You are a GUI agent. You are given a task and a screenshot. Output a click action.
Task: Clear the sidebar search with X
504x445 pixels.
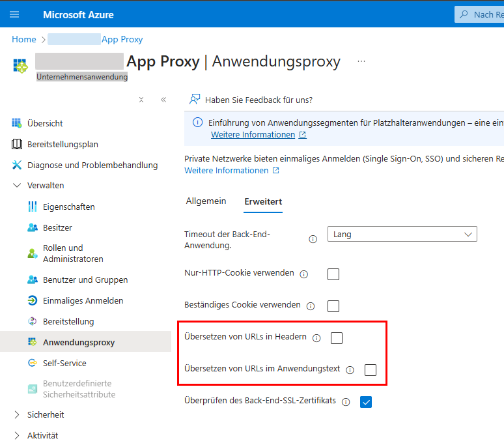coord(141,100)
